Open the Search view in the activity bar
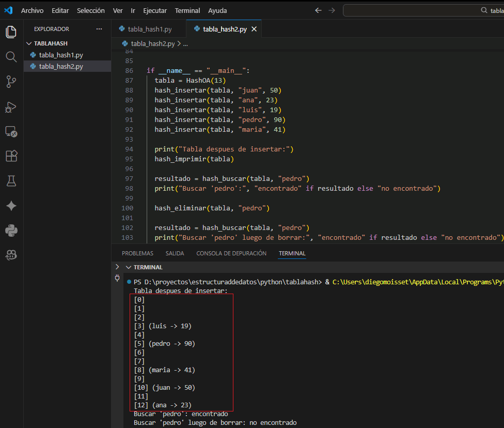 tap(11, 57)
